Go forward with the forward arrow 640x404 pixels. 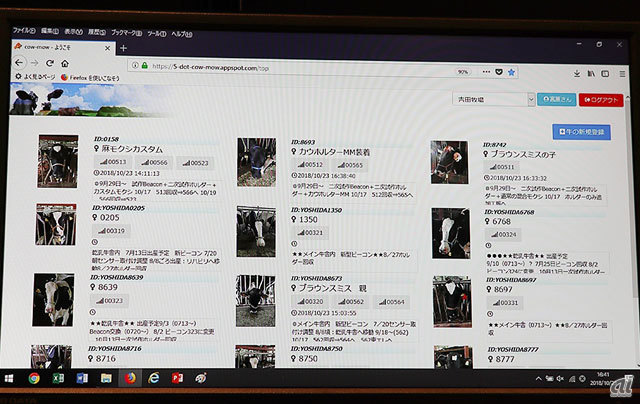click(35, 63)
